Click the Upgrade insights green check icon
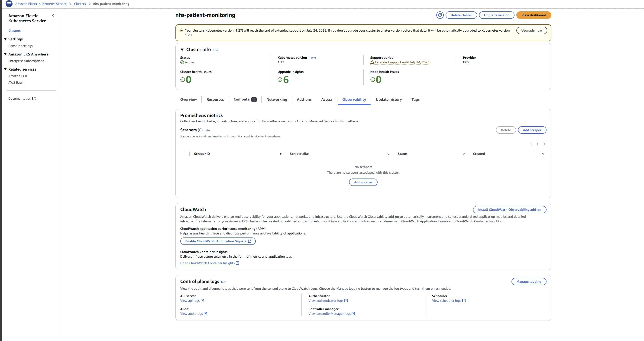 coord(280,79)
